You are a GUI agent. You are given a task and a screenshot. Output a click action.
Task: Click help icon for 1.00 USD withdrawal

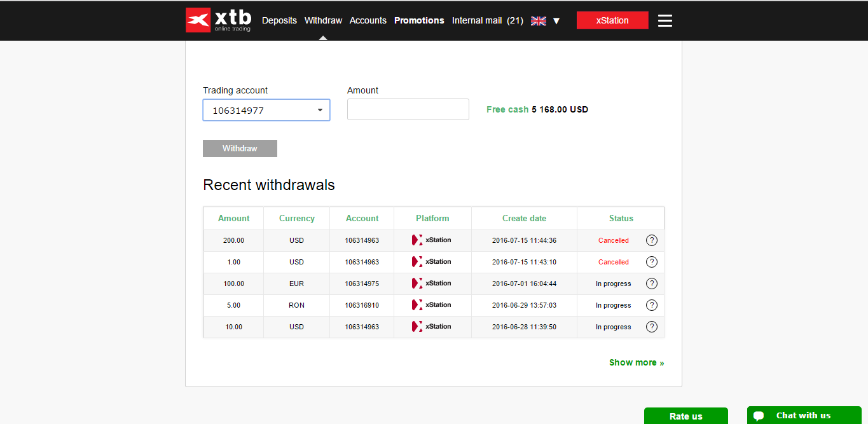click(651, 262)
